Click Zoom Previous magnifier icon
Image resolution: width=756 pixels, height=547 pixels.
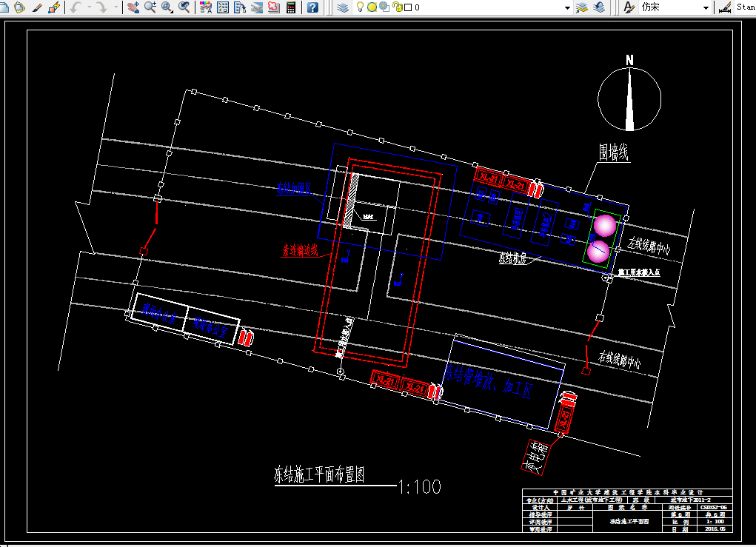(184, 7)
